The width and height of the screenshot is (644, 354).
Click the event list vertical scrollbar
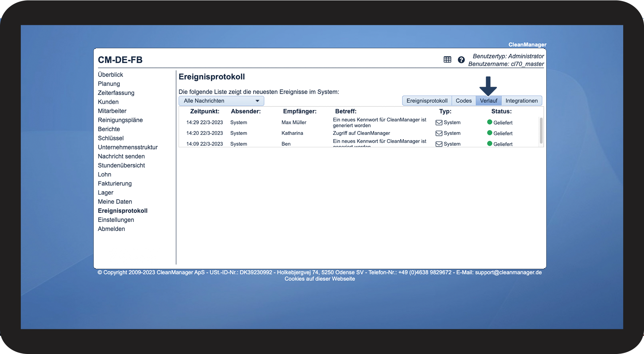point(541,131)
